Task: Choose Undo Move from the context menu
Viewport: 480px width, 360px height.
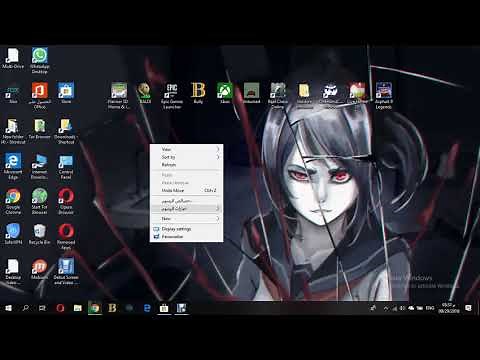Action: click(x=187, y=190)
